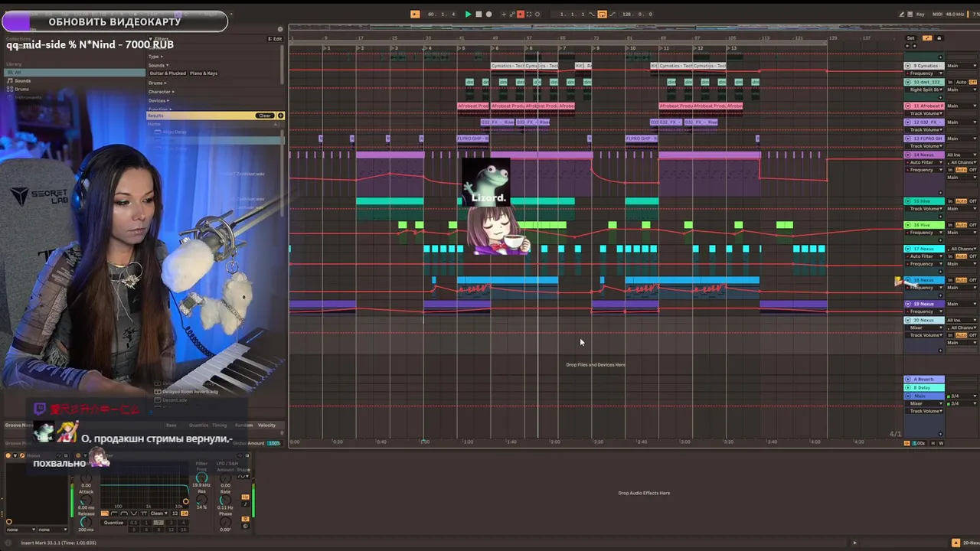Adjust the filter Res knob at 14%
This screenshot has height=551, width=980.
pyautogui.click(x=201, y=499)
